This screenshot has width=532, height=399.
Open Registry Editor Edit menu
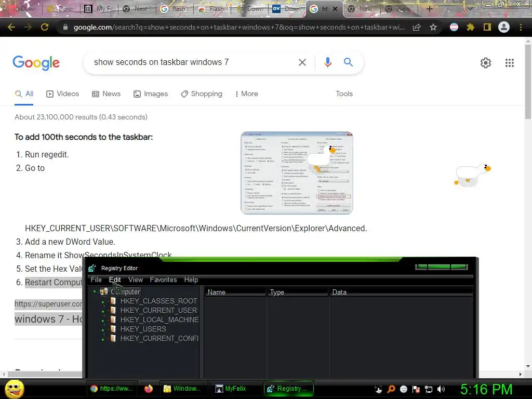coord(115,280)
